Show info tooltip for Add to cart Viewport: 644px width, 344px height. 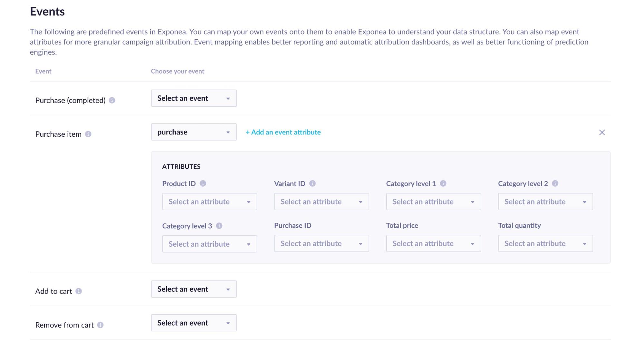pos(79,291)
